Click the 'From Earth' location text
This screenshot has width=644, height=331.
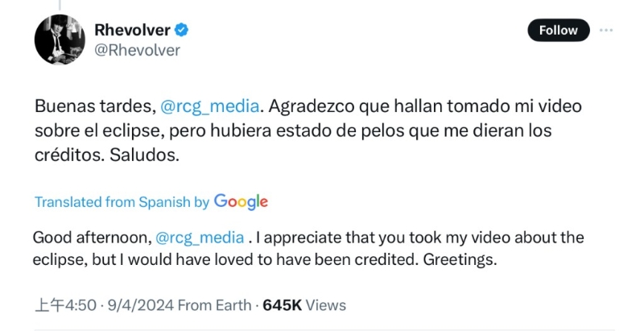point(214,305)
